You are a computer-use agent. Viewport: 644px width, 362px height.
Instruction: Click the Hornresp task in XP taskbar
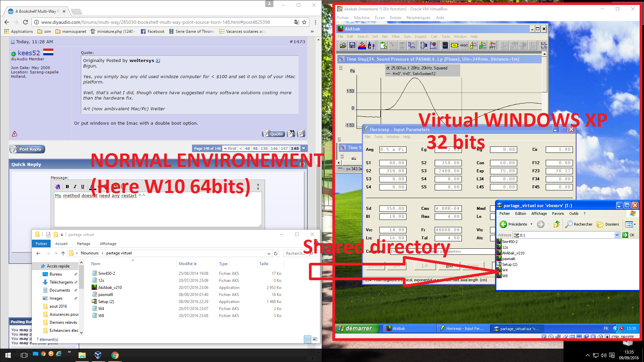point(463,328)
